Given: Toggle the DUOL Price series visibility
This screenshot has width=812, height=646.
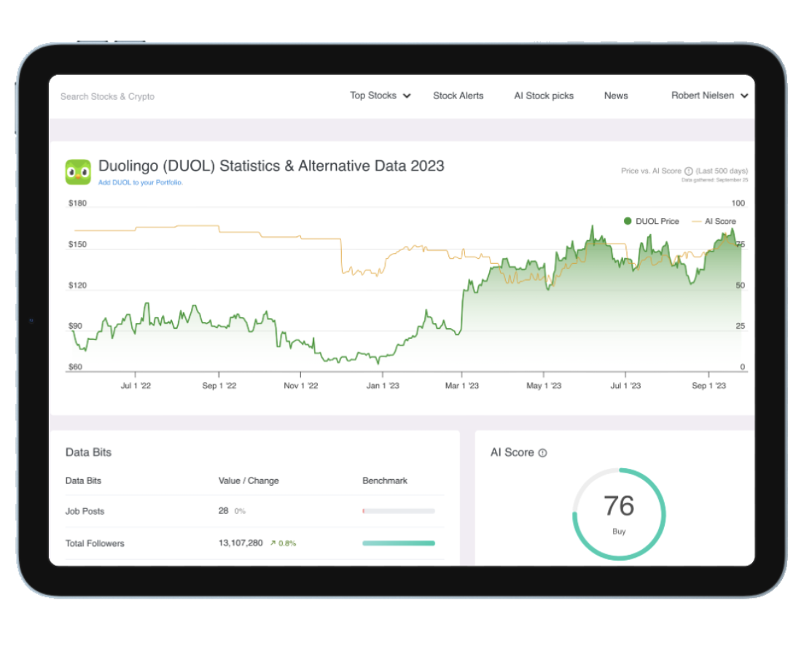Looking at the screenshot, I should coord(652,221).
